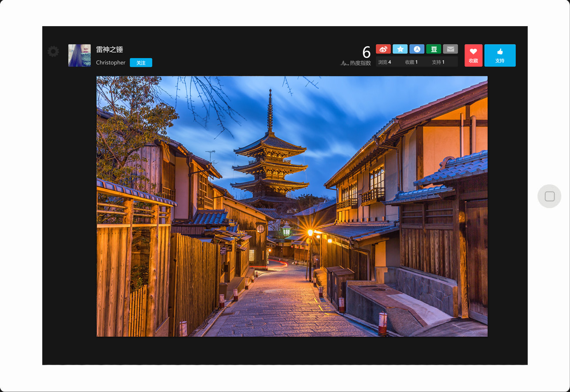The width and height of the screenshot is (570, 392).
Task: Click the heat index number 6
Action: pos(366,52)
